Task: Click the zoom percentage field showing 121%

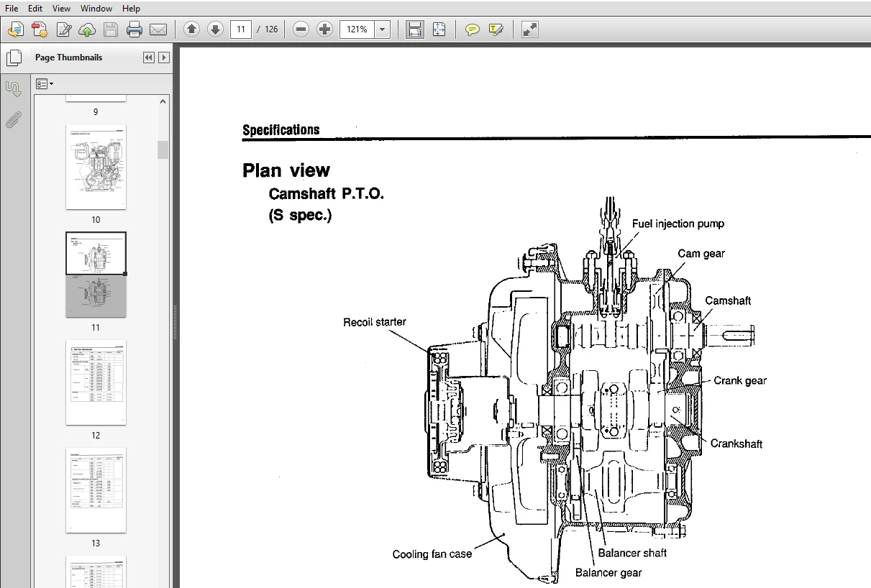Action: click(x=357, y=29)
